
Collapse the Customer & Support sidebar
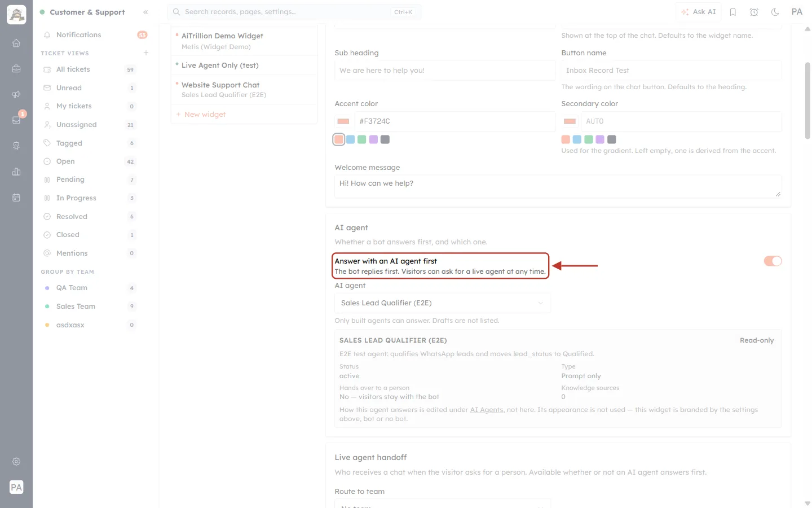tap(145, 12)
